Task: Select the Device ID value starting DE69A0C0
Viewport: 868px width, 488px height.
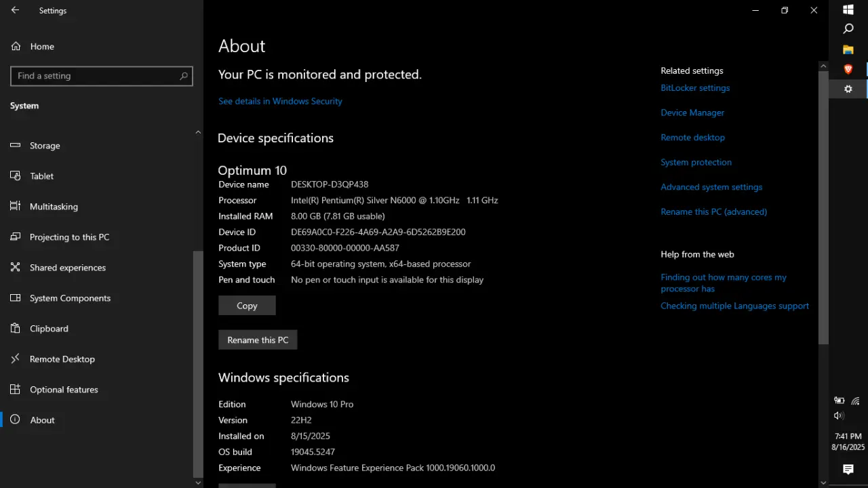Action: 378,232
